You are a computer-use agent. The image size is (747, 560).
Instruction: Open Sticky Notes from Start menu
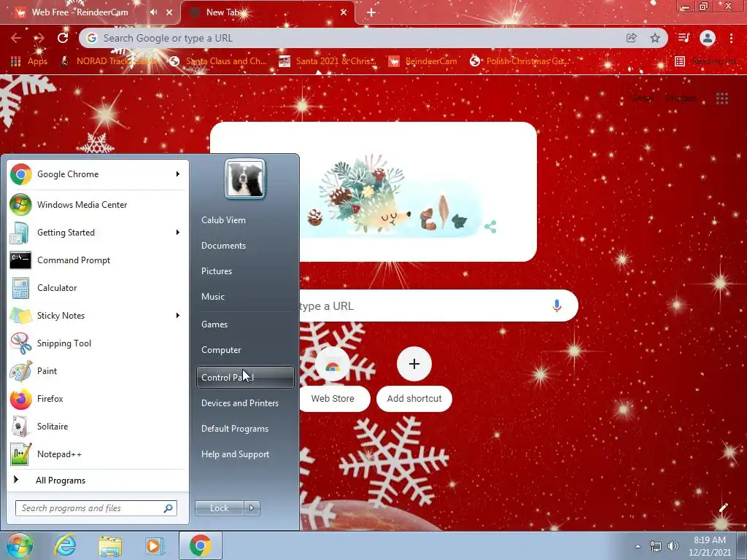click(x=96, y=315)
